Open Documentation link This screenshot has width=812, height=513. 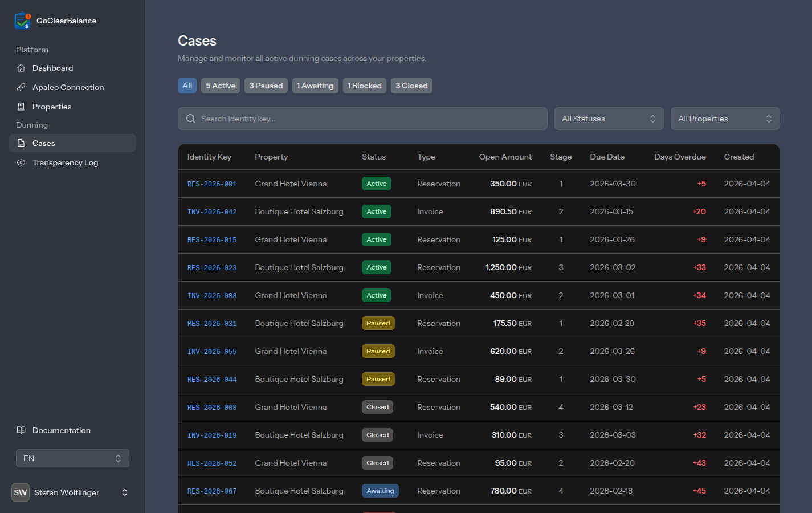click(72, 430)
